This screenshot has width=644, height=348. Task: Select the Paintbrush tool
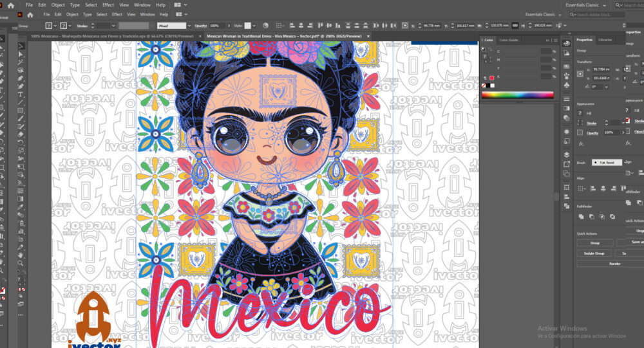pyautogui.click(x=21, y=118)
